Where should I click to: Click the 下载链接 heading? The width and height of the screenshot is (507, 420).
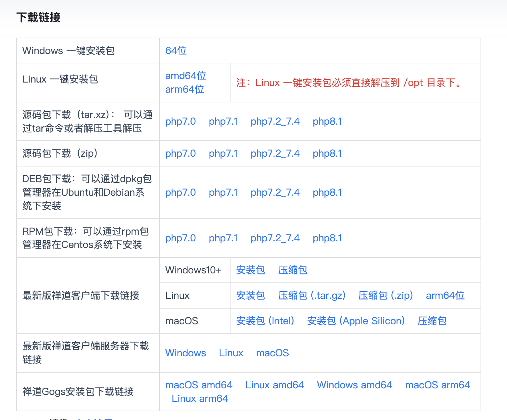[x=38, y=17]
